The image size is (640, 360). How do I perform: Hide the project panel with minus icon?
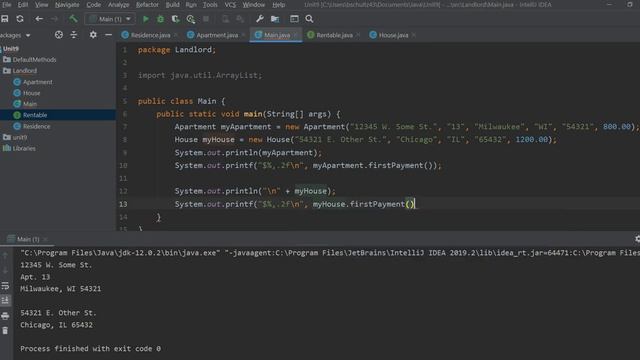click(x=108, y=35)
